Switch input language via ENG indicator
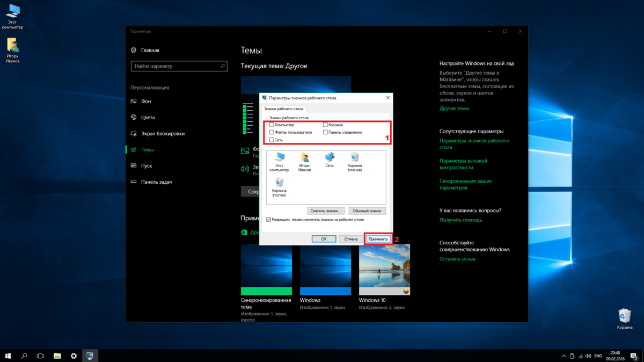Screen dimensions: 644x362 click(x=598, y=356)
